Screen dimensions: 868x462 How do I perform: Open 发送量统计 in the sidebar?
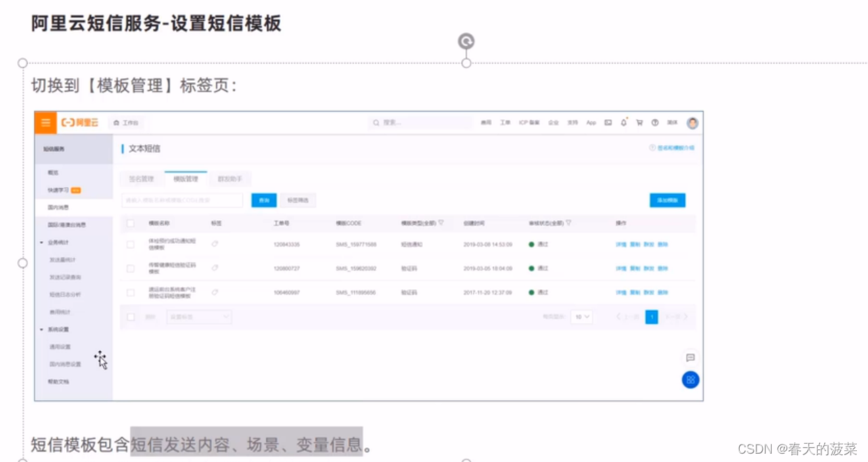click(63, 260)
